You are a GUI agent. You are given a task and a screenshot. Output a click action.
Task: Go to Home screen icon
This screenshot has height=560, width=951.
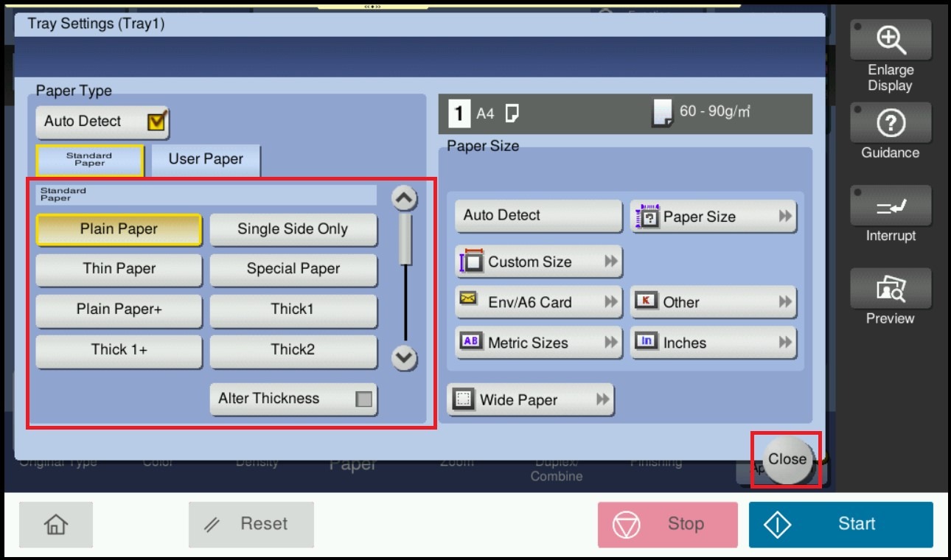coord(56,524)
